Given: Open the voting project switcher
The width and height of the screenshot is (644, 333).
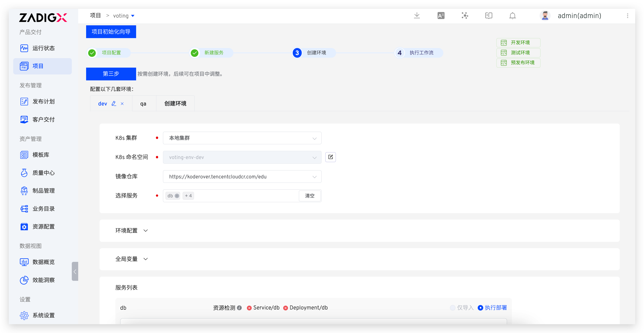Looking at the screenshot, I should (124, 15).
